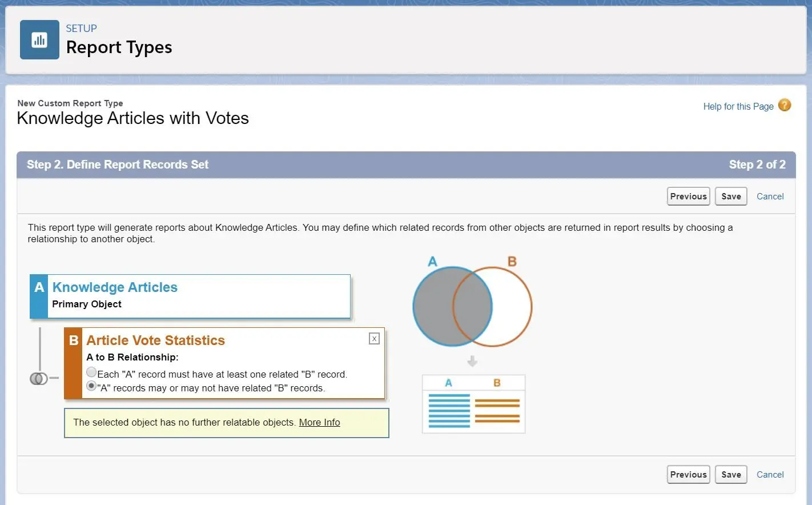Image resolution: width=812 pixels, height=505 pixels.
Task: Open Help for this Page link
Action: (x=738, y=106)
